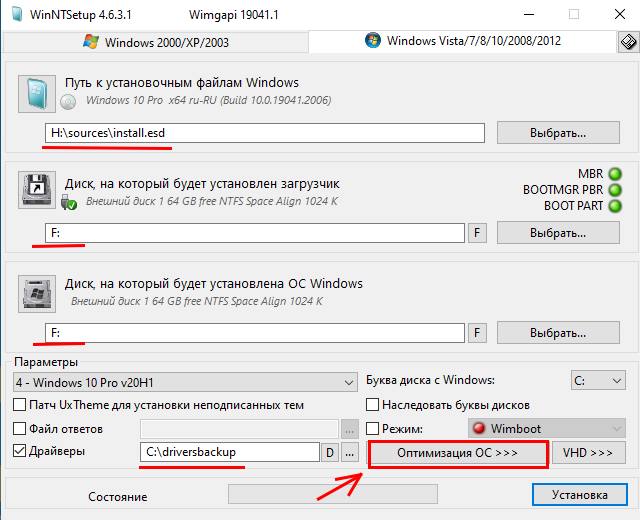This screenshot has height=520, width=640.
Task: Click the Windows installation drive icon
Action: [37, 294]
